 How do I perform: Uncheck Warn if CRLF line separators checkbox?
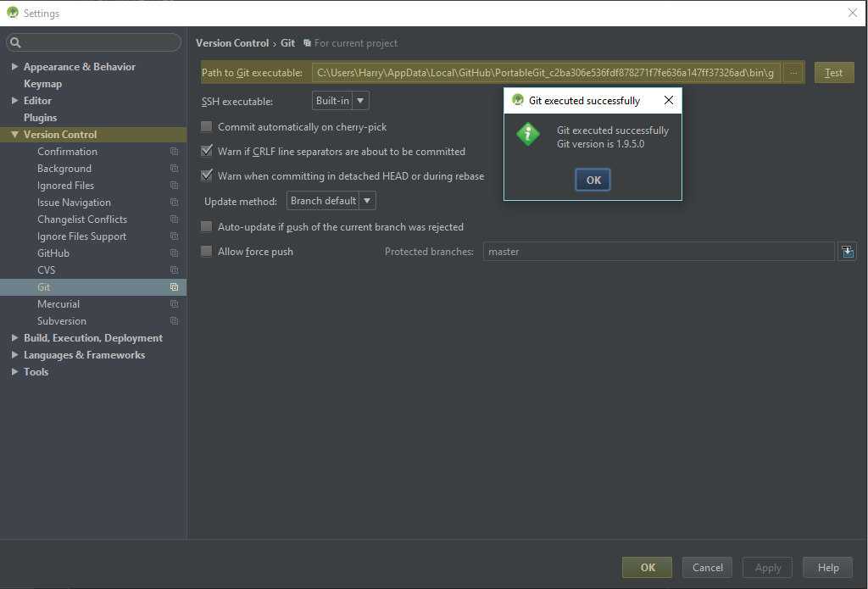(x=207, y=151)
